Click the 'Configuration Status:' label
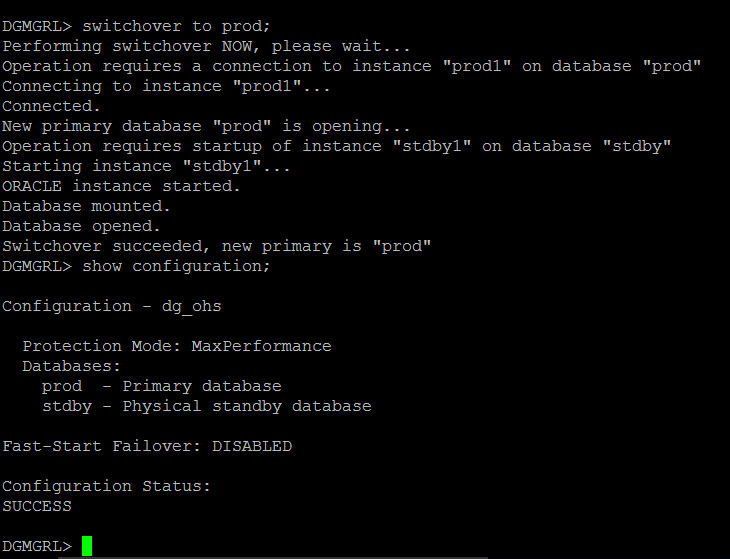Viewport: 730px width, 559px height. (x=107, y=486)
